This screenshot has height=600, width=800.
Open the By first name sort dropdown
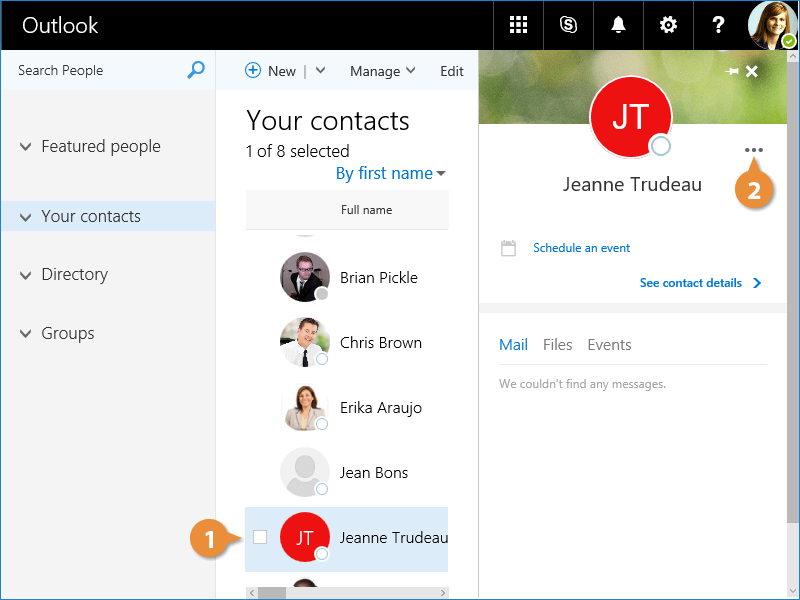[390, 174]
